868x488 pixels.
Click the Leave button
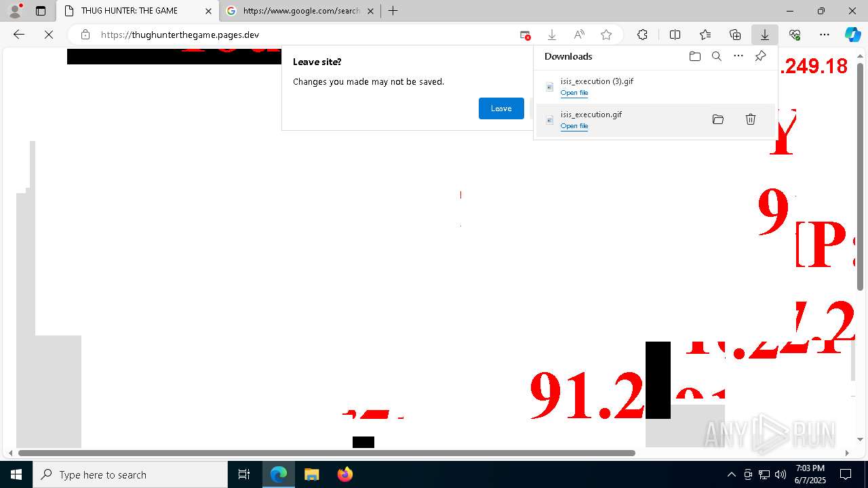[x=501, y=108]
